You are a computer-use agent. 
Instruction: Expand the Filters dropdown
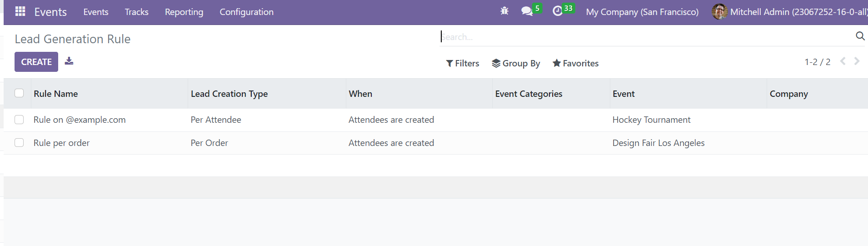[x=463, y=63]
